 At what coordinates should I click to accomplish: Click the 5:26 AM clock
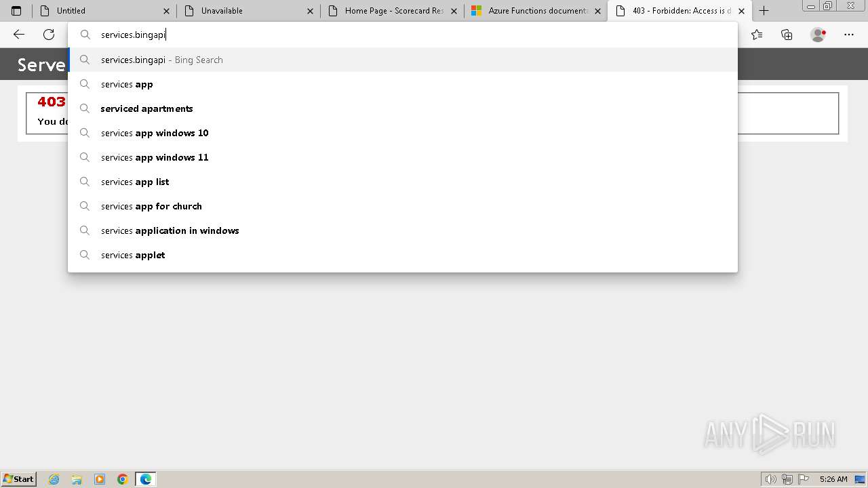[x=833, y=479]
